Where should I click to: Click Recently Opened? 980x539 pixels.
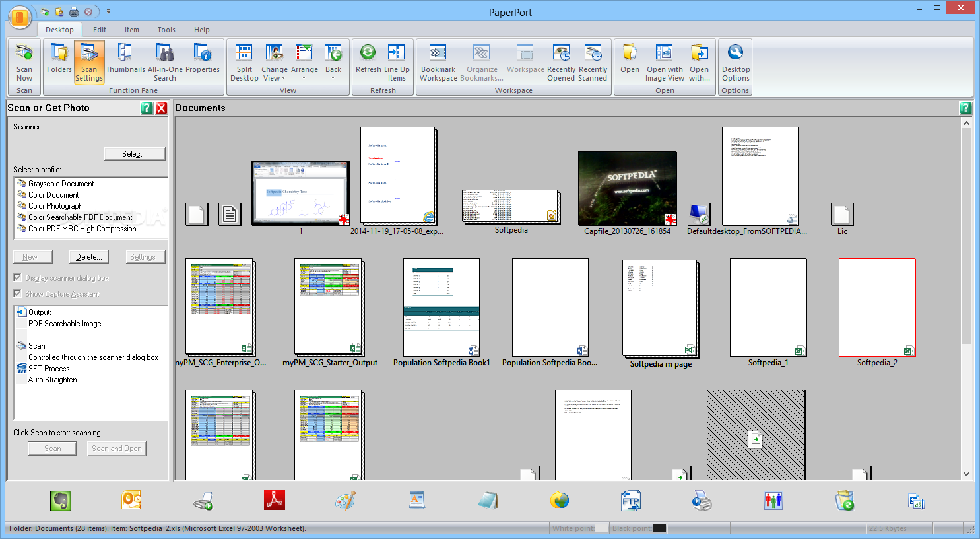[x=561, y=62]
